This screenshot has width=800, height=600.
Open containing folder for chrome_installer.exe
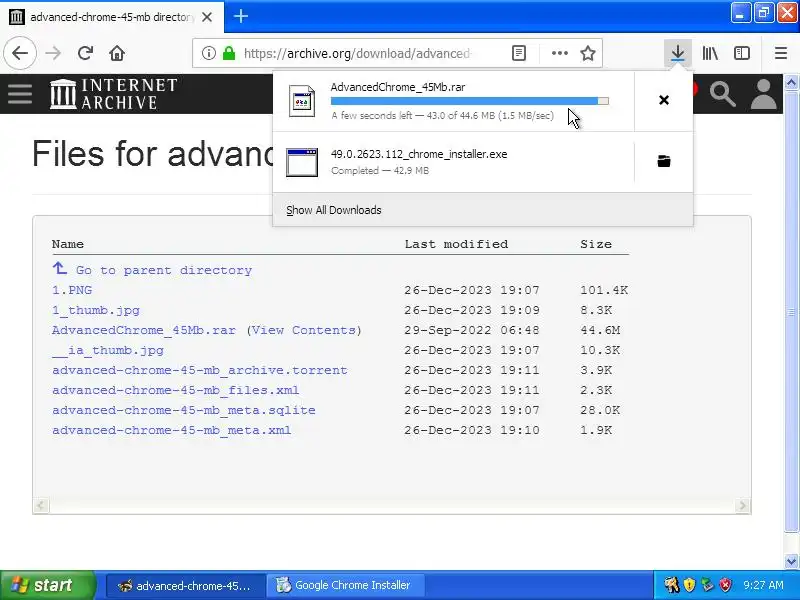pos(664,161)
